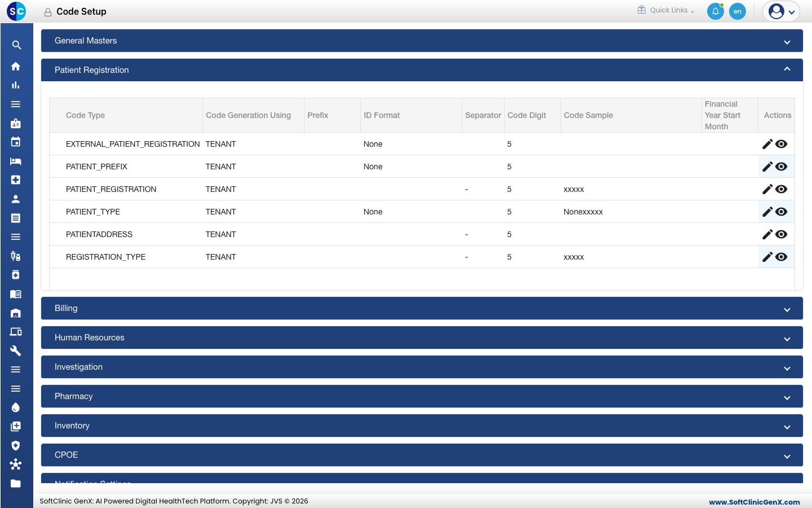View PATIENT_PREFIX details via eye icon
This screenshot has width=812, height=508.
[781, 167]
